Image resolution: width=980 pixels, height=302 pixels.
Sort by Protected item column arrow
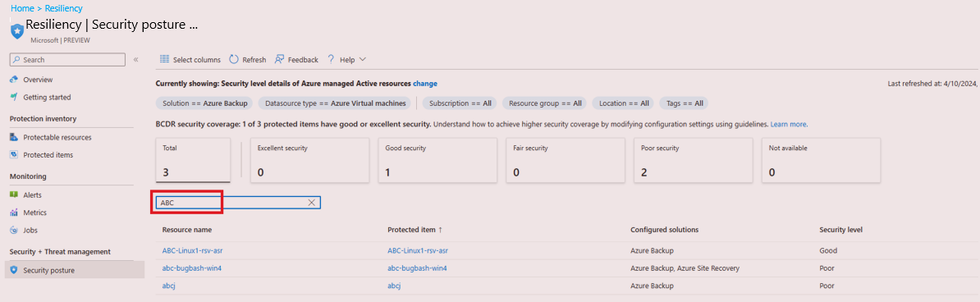(x=441, y=230)
